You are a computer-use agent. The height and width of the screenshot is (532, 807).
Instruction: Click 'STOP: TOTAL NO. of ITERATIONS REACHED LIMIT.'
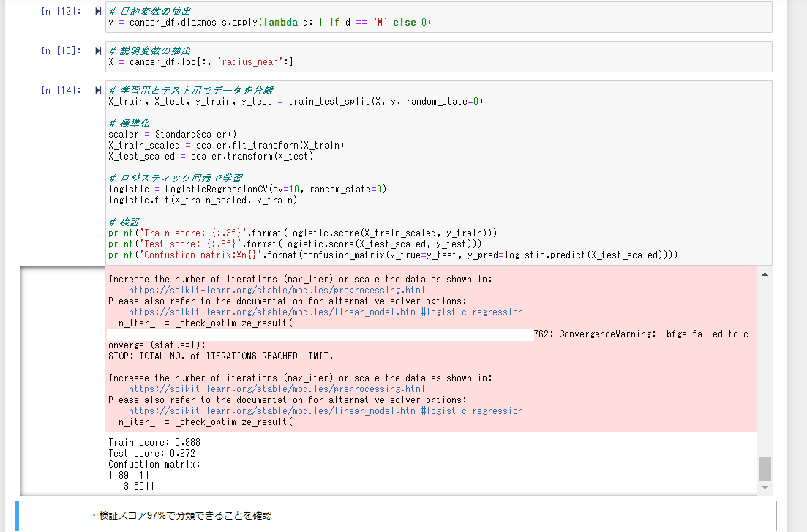pyautogui.click(x=221, y=356)
